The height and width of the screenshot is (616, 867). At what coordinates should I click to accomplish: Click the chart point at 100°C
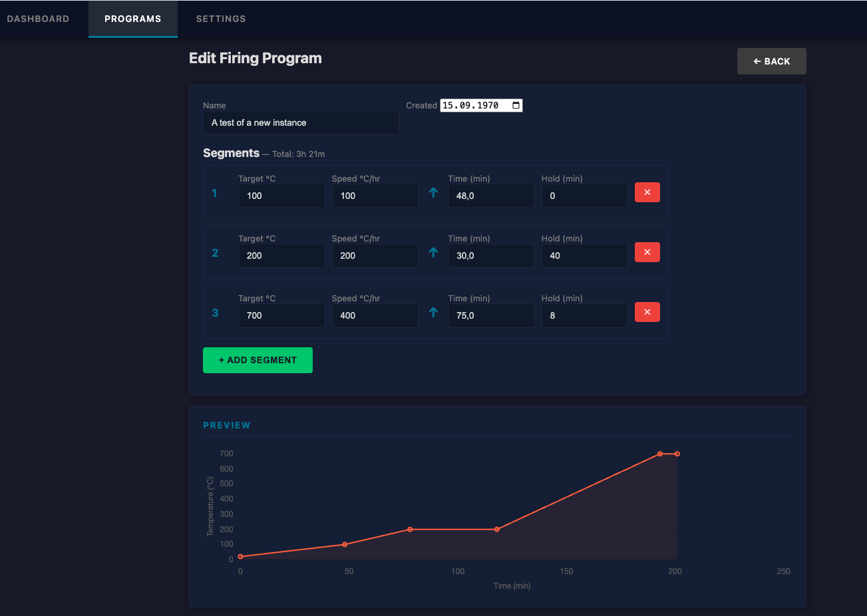pos(345,544)
